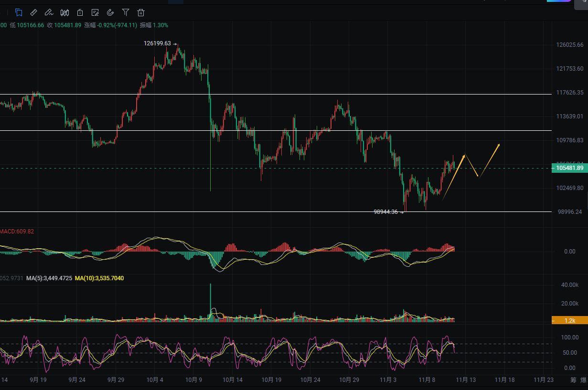Select the pen drawing tool
The image size is (588, 390).
[49, 12]
